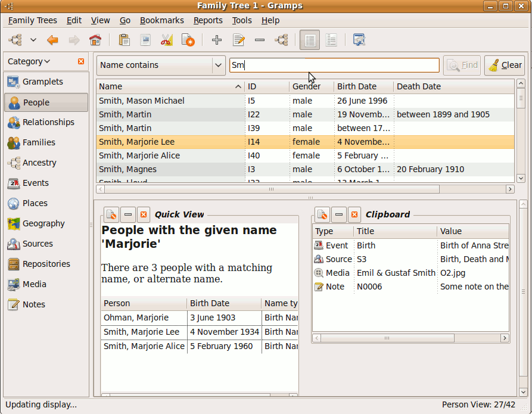Image resolution: width=532 pixels, height=414 pixels.
Task: Toggle the bottombar display button
Action: tap(331, 40)
